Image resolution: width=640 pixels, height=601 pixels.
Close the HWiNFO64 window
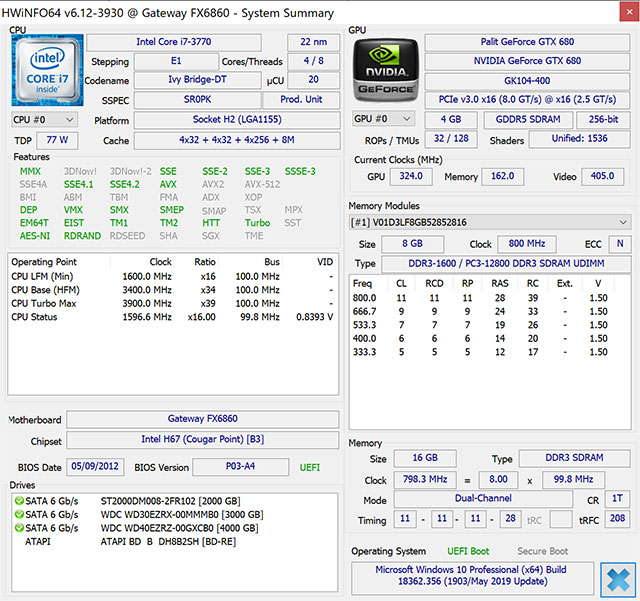point(629,12)
